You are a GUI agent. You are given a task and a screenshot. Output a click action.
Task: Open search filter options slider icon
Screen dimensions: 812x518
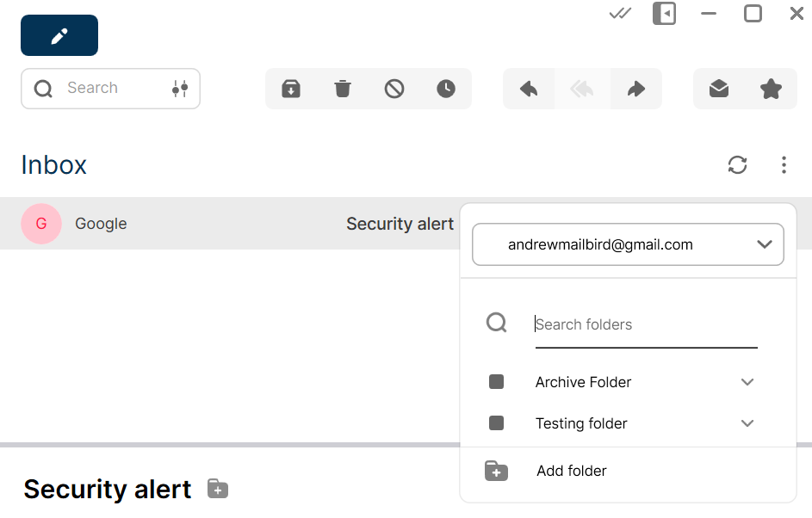[x=180, y=89]
